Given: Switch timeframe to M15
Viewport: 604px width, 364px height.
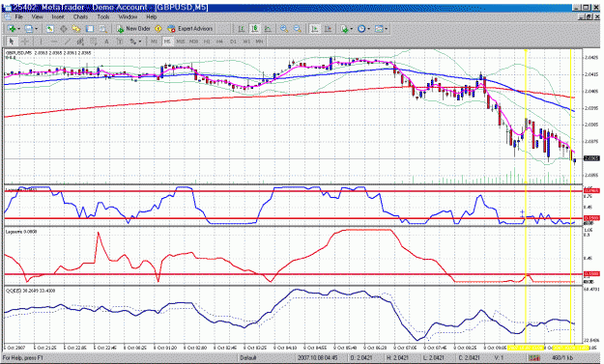Looking at the screenshot, I should (180, 42).
